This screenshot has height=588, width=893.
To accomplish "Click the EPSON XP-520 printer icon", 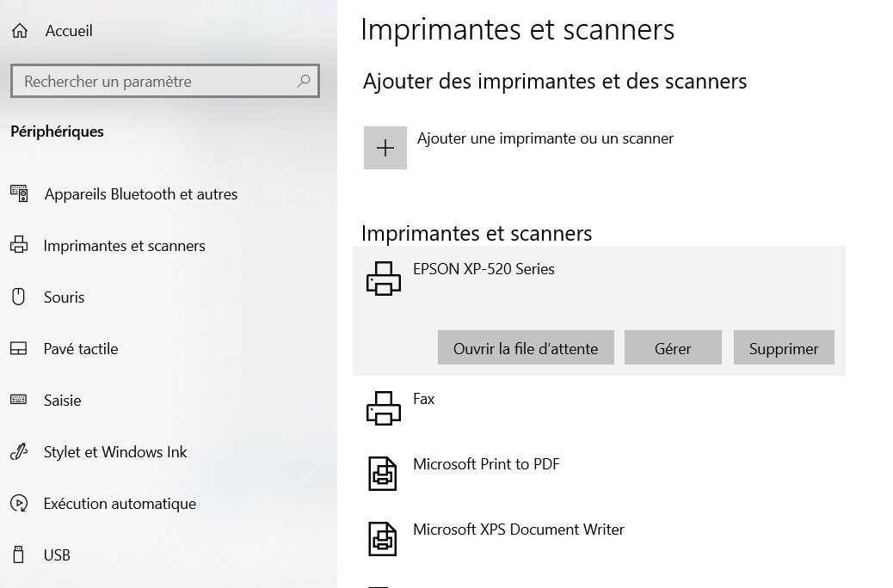I will coord(384,279).
